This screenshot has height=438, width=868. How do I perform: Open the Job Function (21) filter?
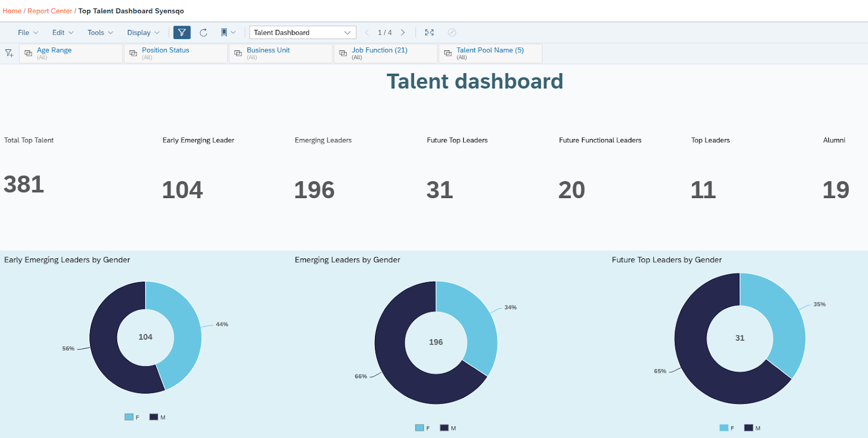click(379, 50)
